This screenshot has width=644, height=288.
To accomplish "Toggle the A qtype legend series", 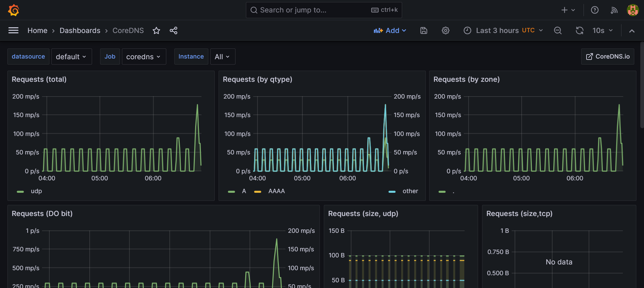I will click(x=244, y=191).
